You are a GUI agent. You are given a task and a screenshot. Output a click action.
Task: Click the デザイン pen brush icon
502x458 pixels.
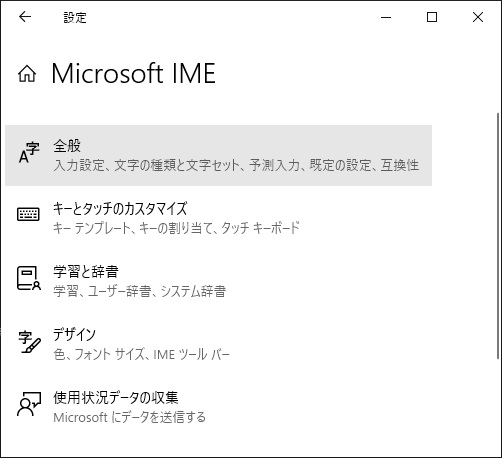click(x=29, y=342)
